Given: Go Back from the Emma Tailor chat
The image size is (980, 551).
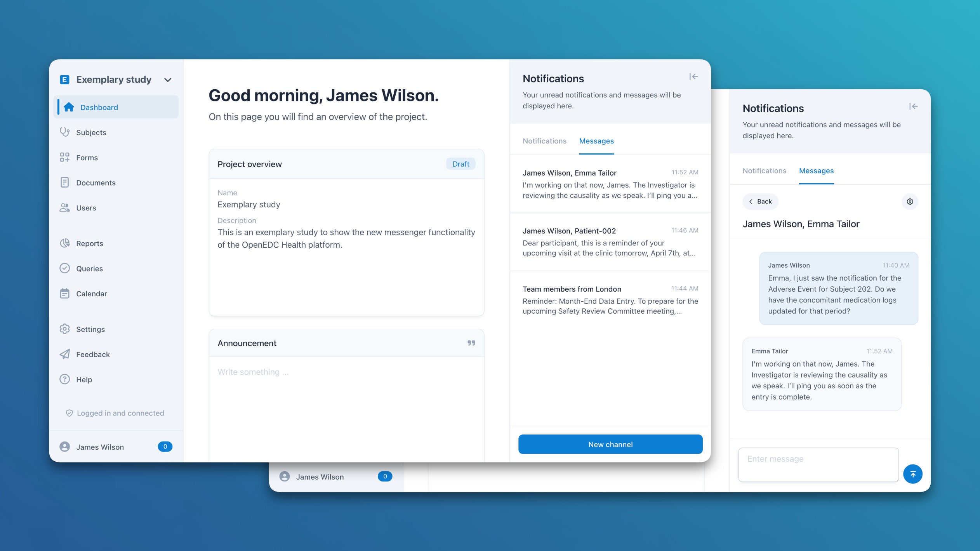Looking at the screenshot, I should tap(759, 201).
